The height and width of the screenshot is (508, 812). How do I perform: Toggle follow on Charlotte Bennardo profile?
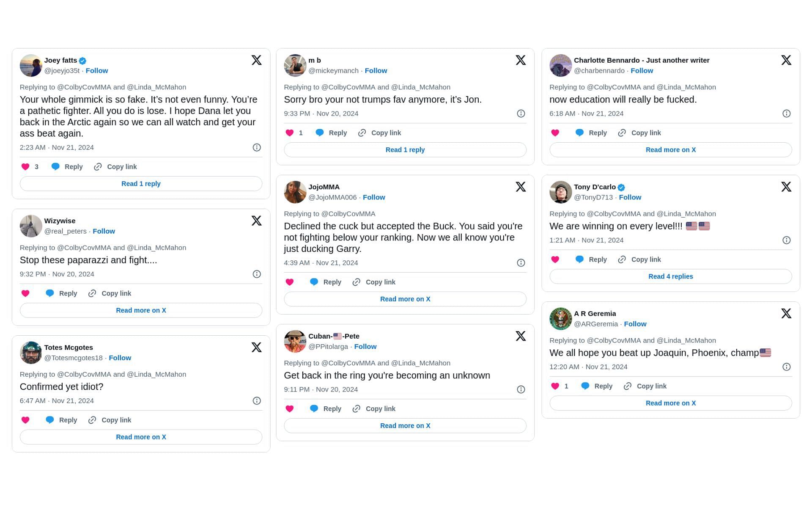641,70
